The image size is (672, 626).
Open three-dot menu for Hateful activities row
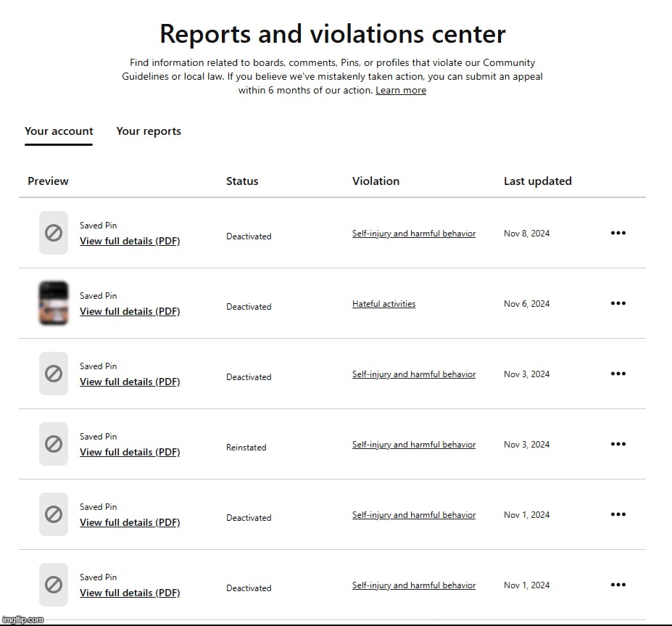618,304
